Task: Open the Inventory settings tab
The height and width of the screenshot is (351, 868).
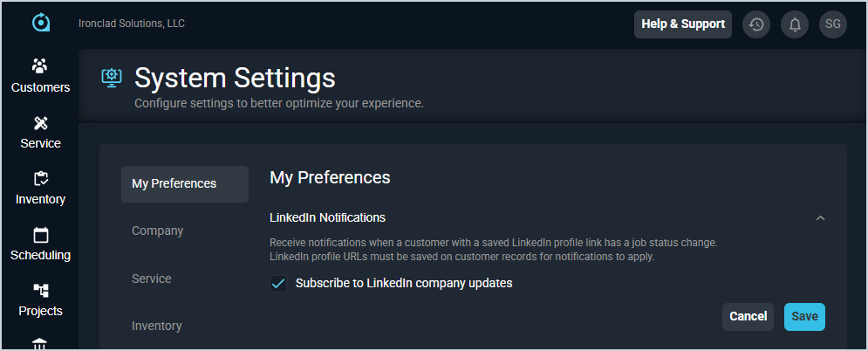Action: pyautogui.click(x=157, y=326)
